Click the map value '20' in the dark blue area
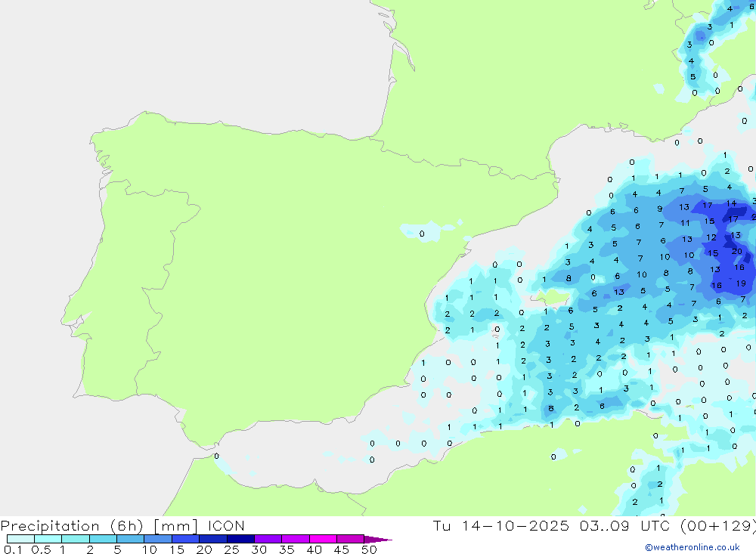This screenshot has height=554, width=756. coord(736,251)
